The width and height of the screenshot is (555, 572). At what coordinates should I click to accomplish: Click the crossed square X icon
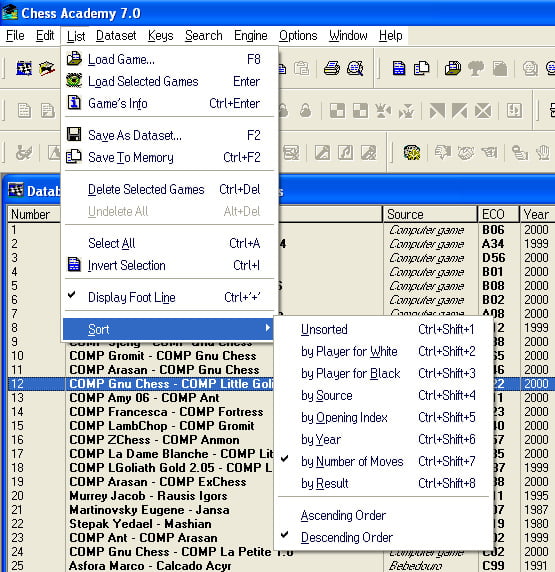(x=483, y=111)
